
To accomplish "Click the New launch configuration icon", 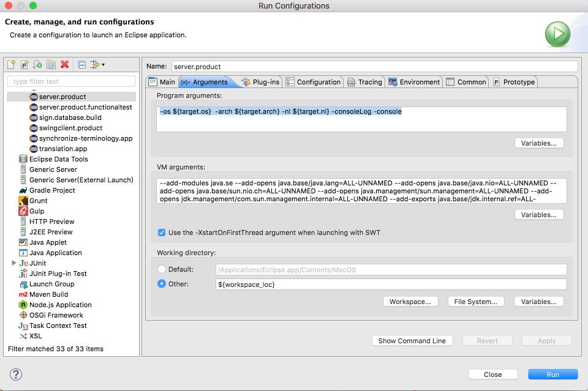I will point(11,64).
